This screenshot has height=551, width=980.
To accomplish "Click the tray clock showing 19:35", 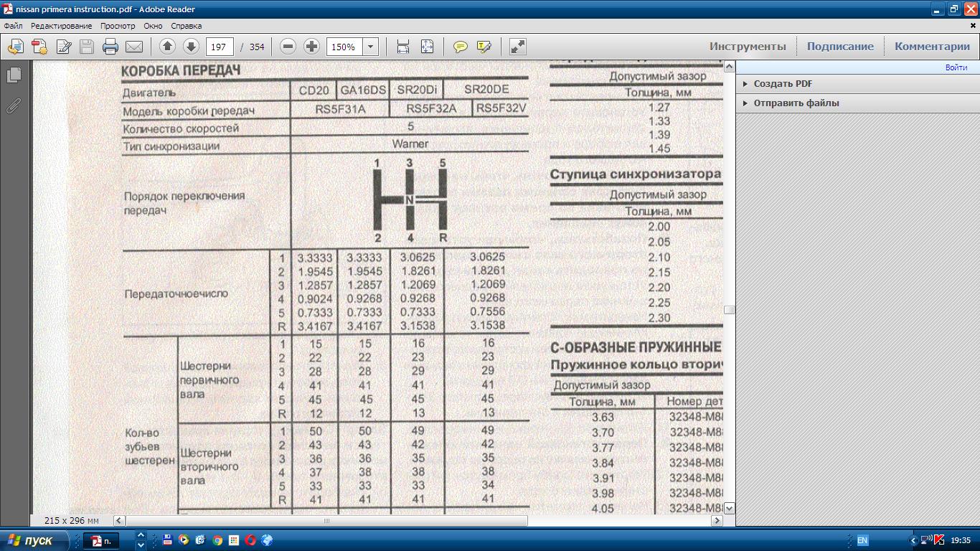I will coord(961,540).
